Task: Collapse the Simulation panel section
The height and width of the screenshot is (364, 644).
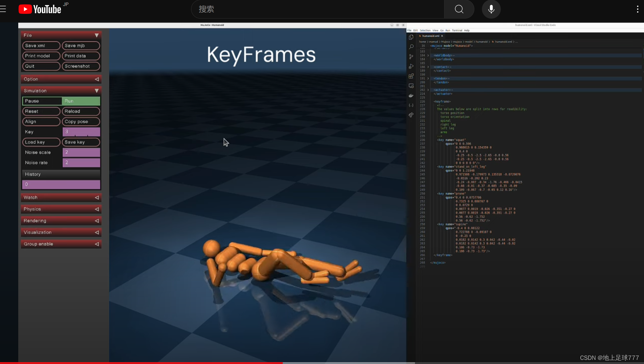Action: coord(61,91)
